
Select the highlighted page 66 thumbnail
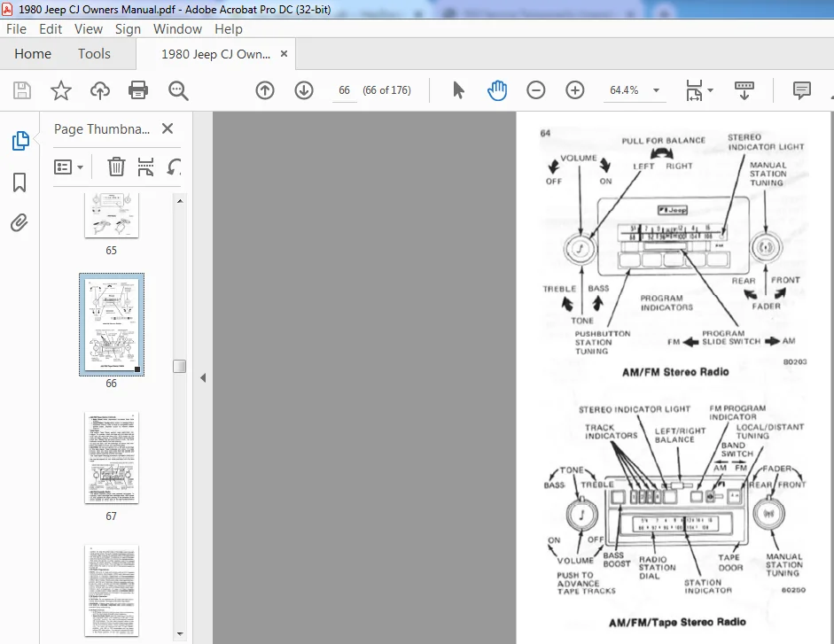click(x=112, y=324)
